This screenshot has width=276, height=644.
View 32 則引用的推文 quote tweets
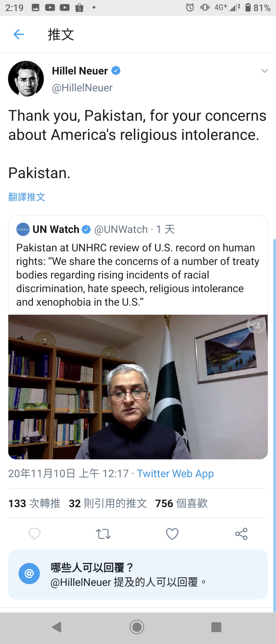coord(108,503)
